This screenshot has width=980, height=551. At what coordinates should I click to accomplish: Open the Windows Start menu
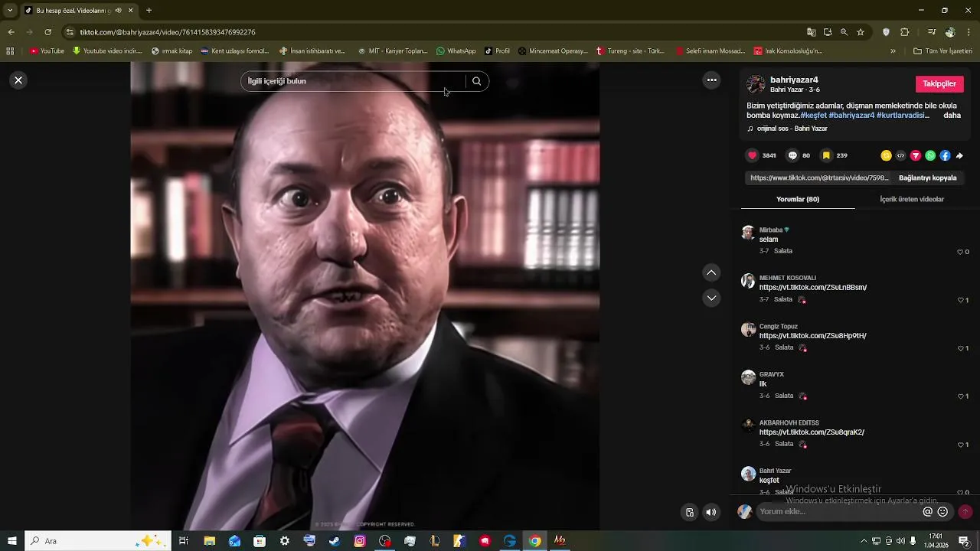coord(12,541)
